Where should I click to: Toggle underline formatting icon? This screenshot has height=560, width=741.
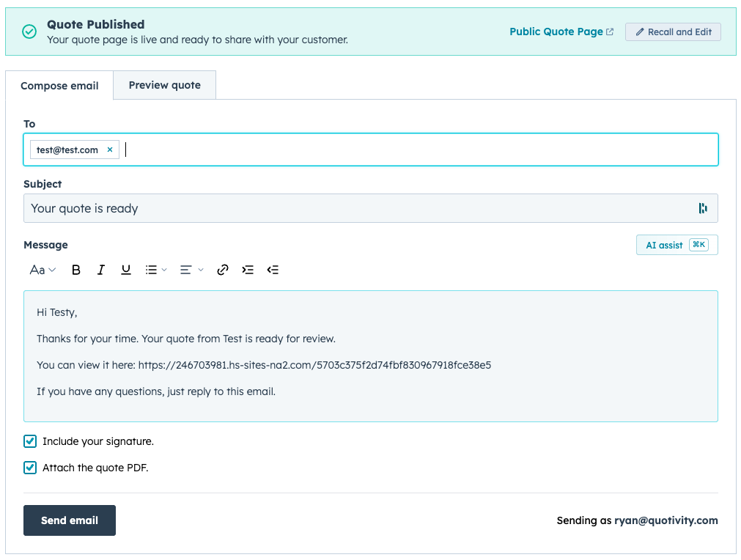(x=126, y=270)
